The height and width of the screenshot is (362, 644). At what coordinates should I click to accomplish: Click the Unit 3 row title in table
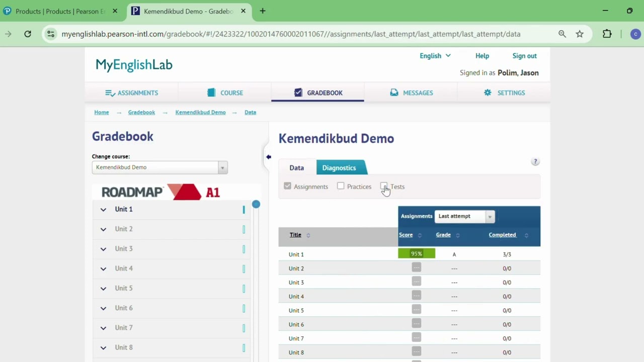point(296,282)
